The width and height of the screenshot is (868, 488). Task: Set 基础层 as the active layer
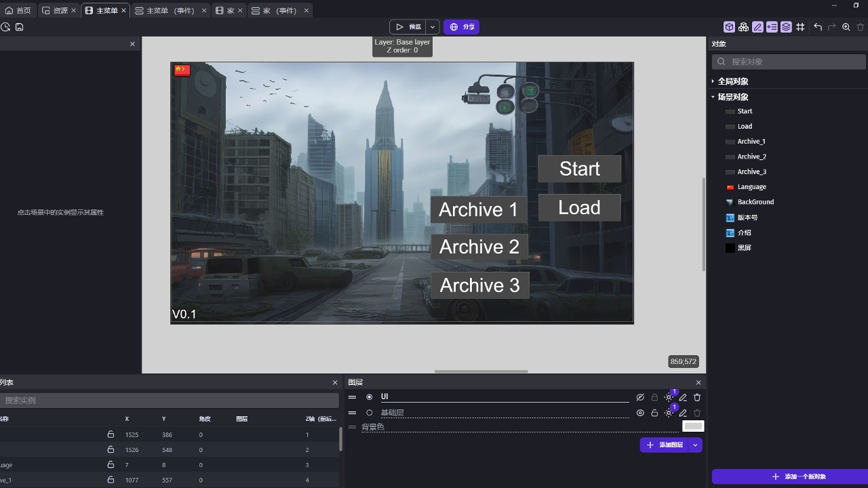(370, 412)
